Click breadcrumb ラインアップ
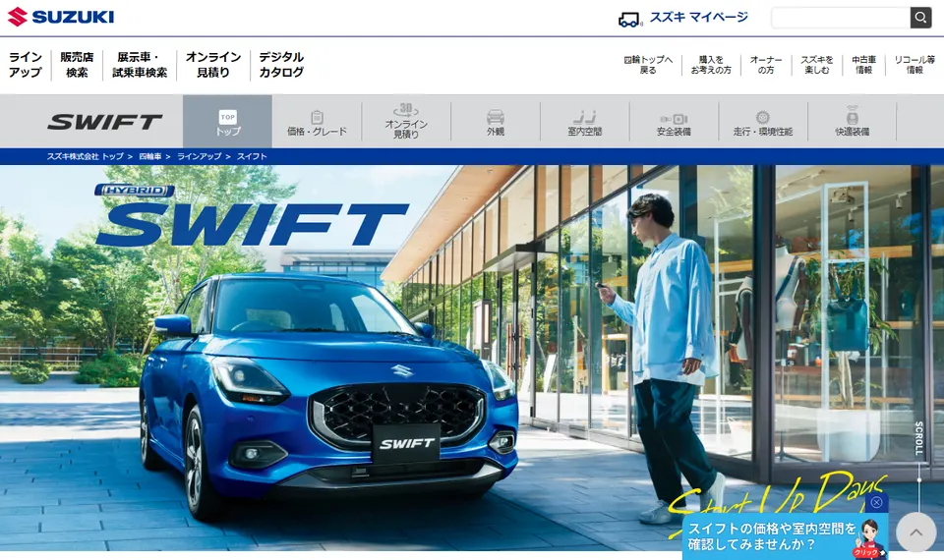This screenshot has height=560, width=944. [200, 156]
